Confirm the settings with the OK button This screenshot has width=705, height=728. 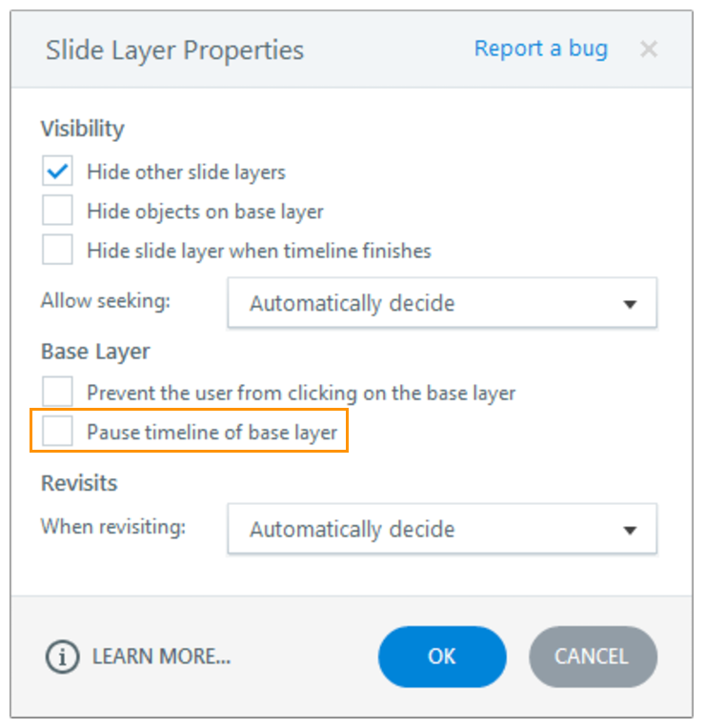(442, 657)
